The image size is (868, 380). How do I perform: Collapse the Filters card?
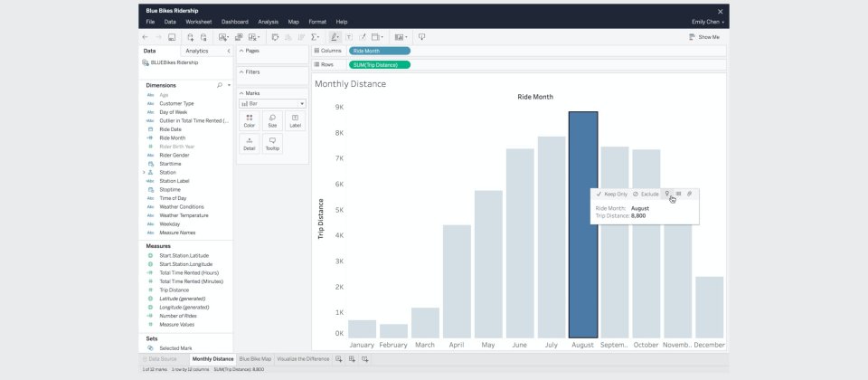pyautogui.click(x=241, y=72)
